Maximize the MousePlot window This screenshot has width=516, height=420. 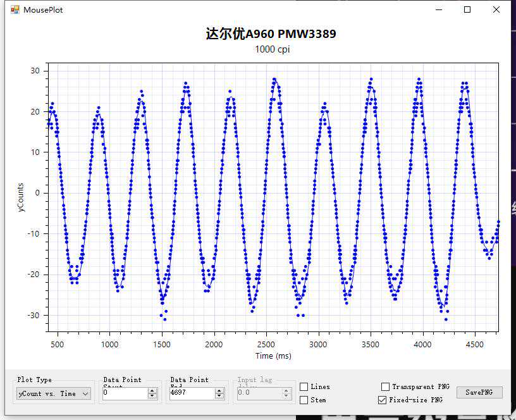click(x=467, y=9)
